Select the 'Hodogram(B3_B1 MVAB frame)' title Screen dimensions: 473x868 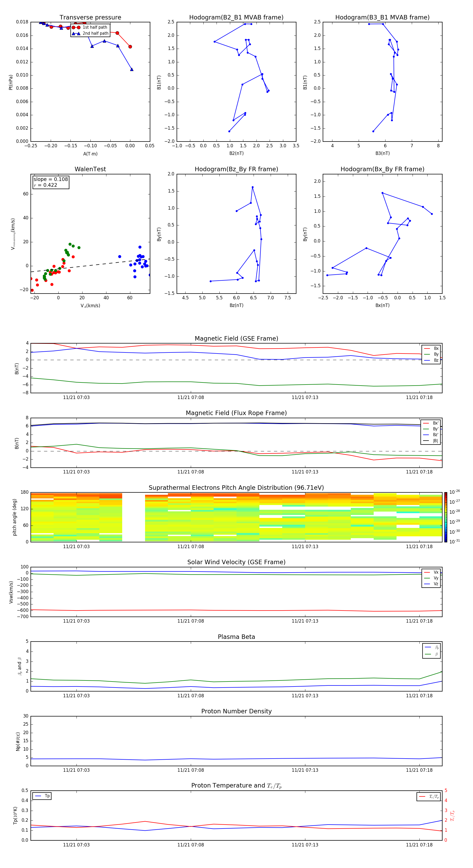coord(382,18)
